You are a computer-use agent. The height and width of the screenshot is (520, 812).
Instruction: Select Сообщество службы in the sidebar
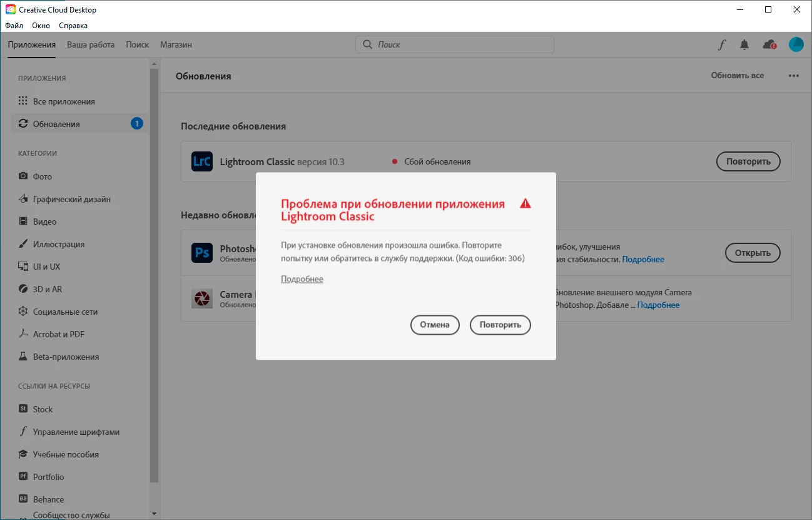tap(71, 515)
